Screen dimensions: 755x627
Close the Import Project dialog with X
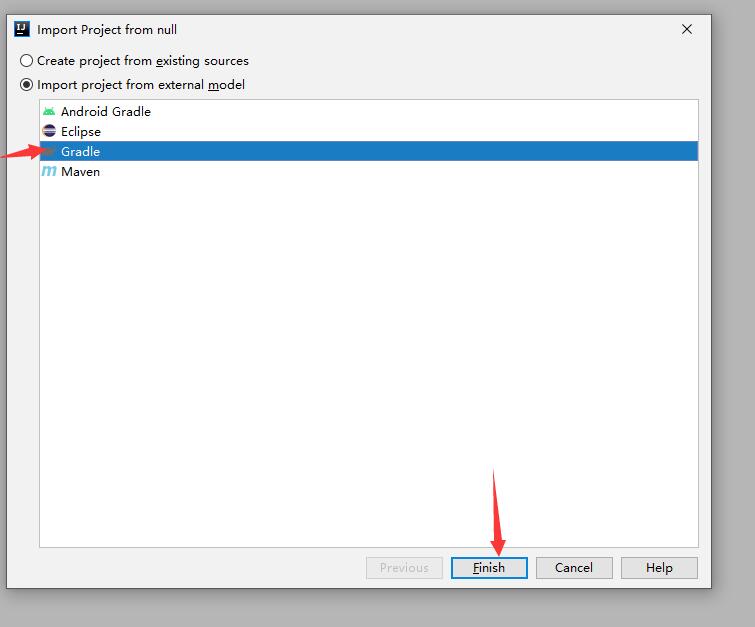[687, 29]
